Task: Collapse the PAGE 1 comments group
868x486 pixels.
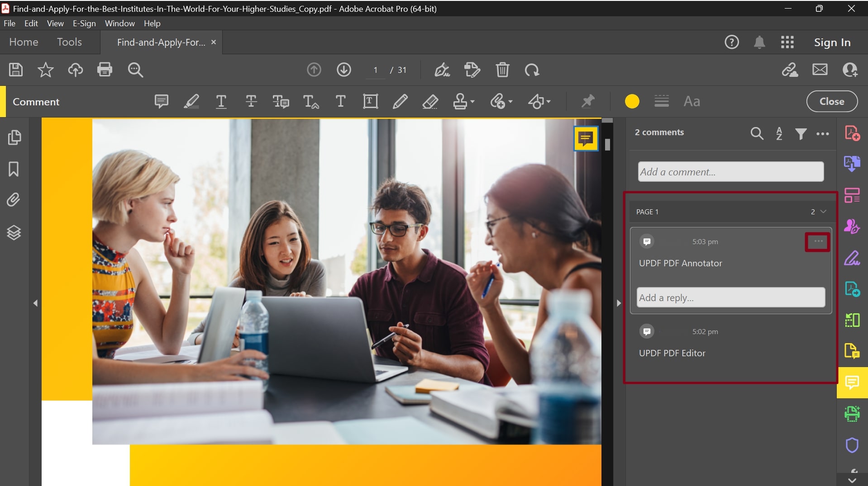Action: 824,211
